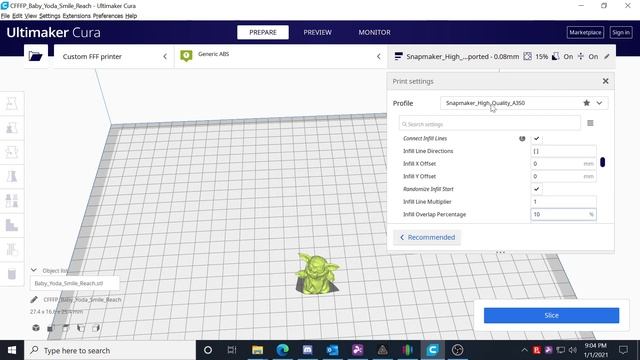Switch to top view icon
This screenshot has height=360, width=640.
coord(66,328)
